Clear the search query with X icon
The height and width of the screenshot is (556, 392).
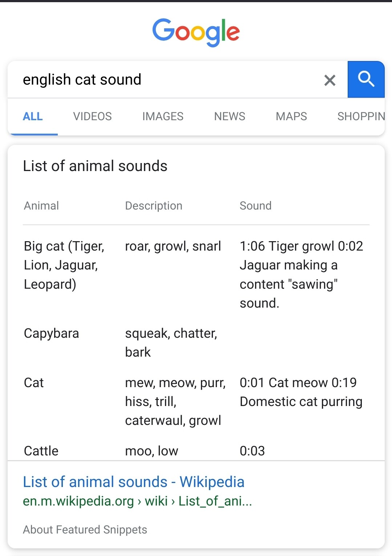coord(330,80)
